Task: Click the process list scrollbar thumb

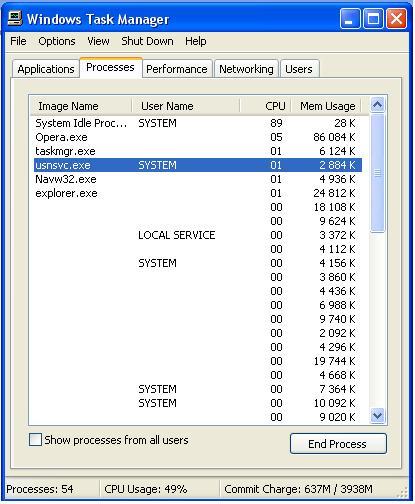Action: pyautogui.click(x=377, y=173)
